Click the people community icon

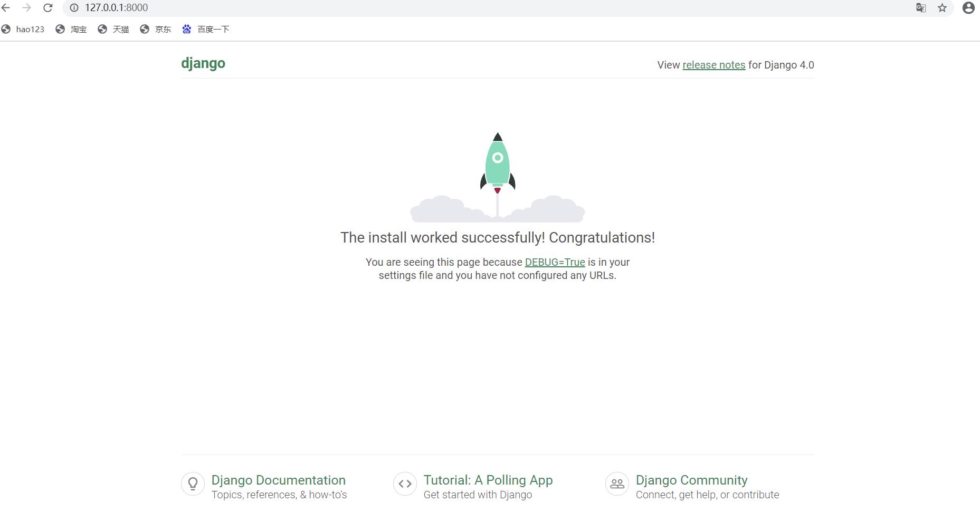(x=617, y=484)
